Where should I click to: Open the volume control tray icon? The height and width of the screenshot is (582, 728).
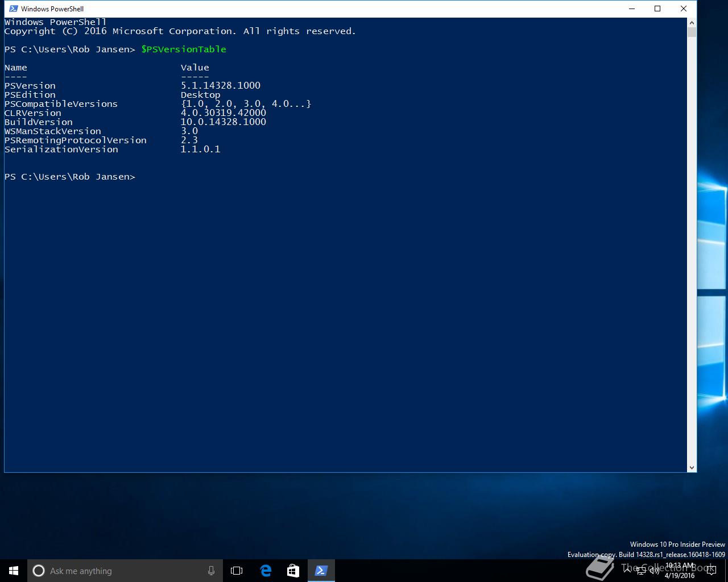tap(655, 571)
